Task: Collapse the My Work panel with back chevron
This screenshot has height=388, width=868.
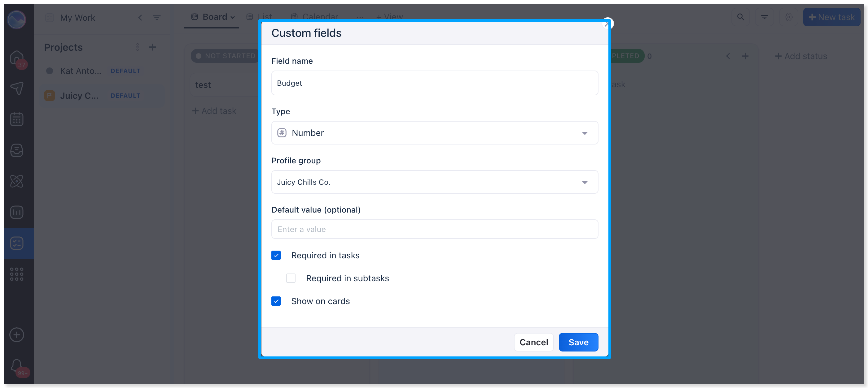Action: (140, 18)
